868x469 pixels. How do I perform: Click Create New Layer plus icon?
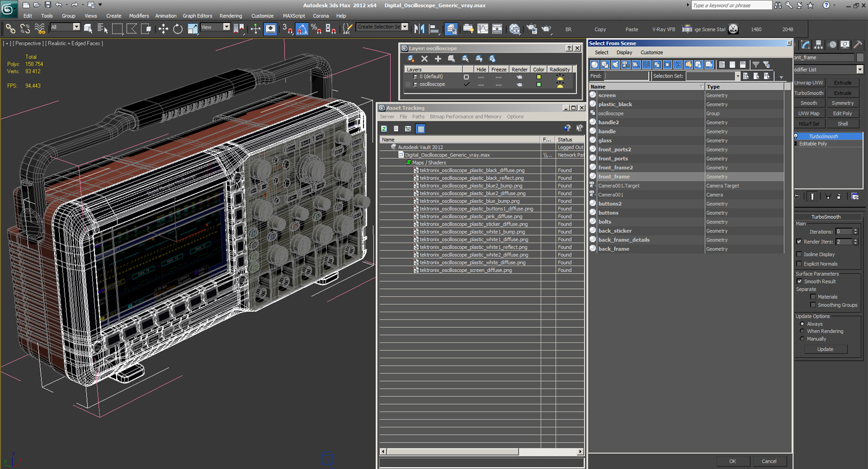[x=438, y=59]
